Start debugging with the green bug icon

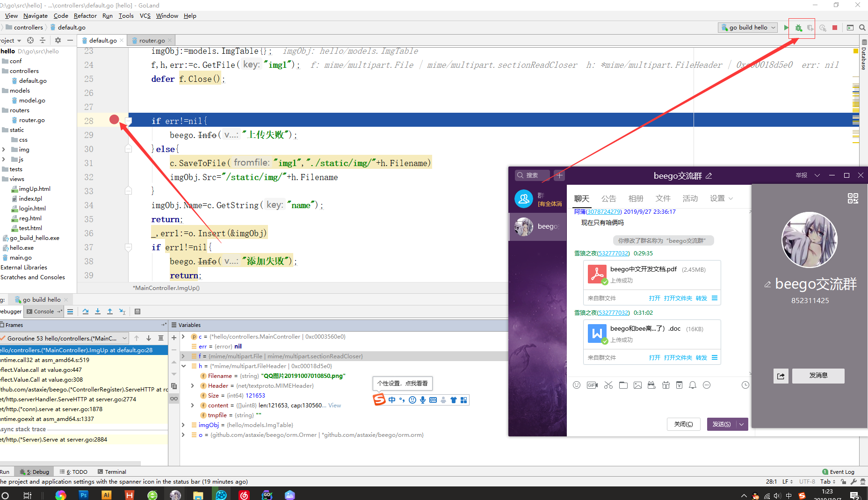[x=798, y=28]
